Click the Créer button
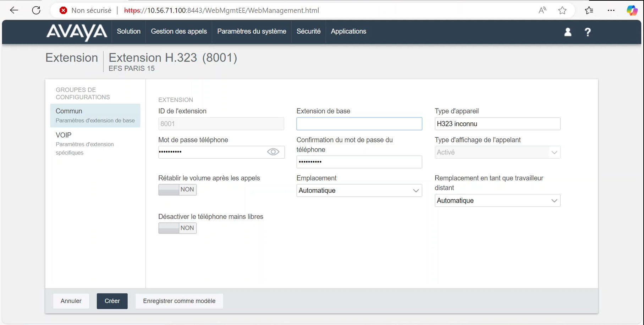Viewport: 644px width, 325px height. click(112, 301)
